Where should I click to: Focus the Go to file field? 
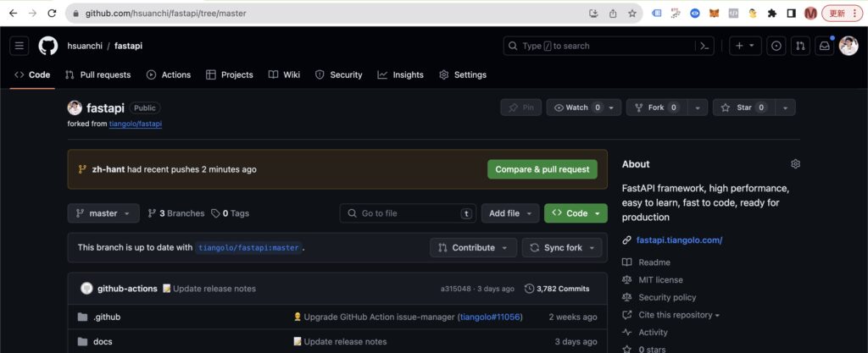click(408, 213)
